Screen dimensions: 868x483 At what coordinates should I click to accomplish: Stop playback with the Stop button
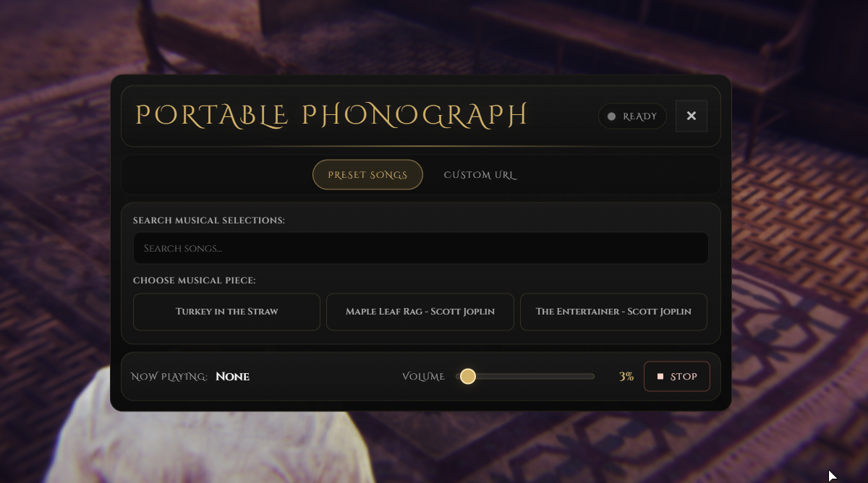677,376
